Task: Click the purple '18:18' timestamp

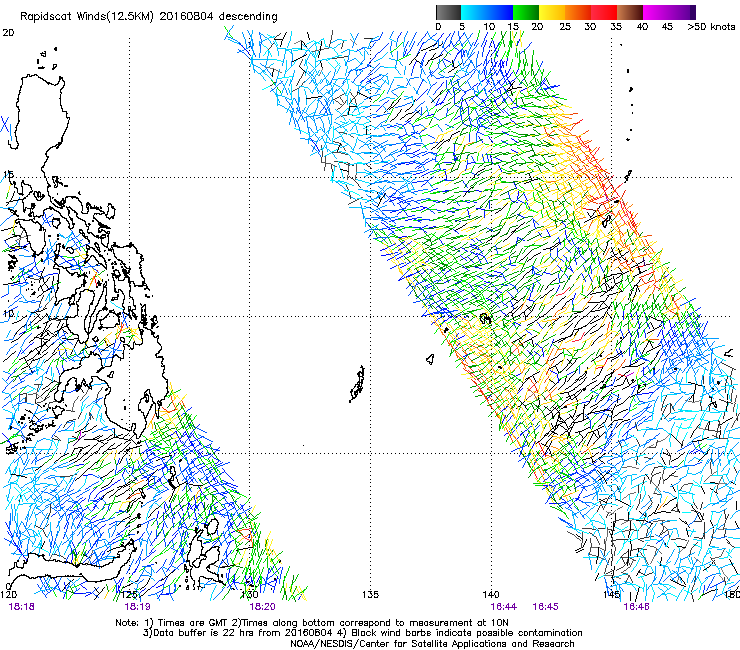Action: (21, 607)
